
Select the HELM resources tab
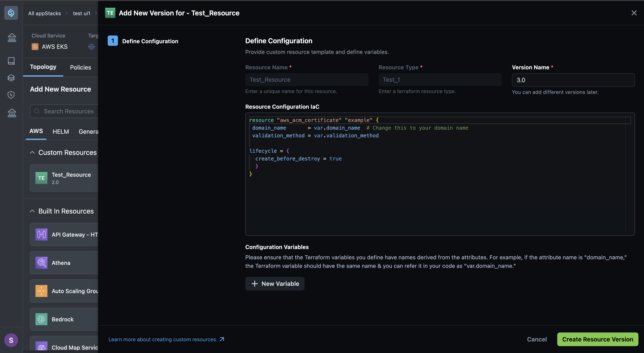60,132
